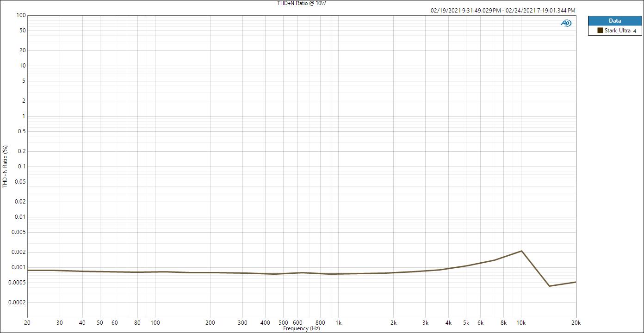Click the graph title THD+N Ratio @ 10W
The image size is (644, 333).
point(302,3)
